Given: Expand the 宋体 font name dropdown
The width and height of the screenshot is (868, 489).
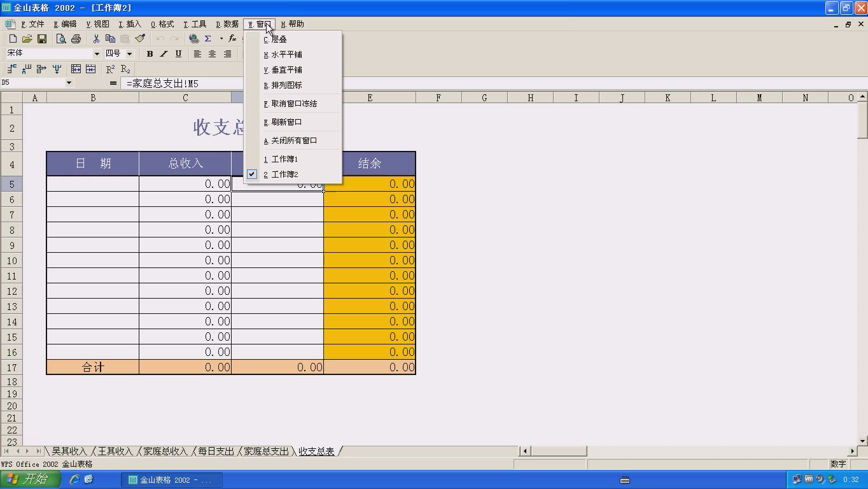Looking at the screenshot, I should (x=97, y=54).
